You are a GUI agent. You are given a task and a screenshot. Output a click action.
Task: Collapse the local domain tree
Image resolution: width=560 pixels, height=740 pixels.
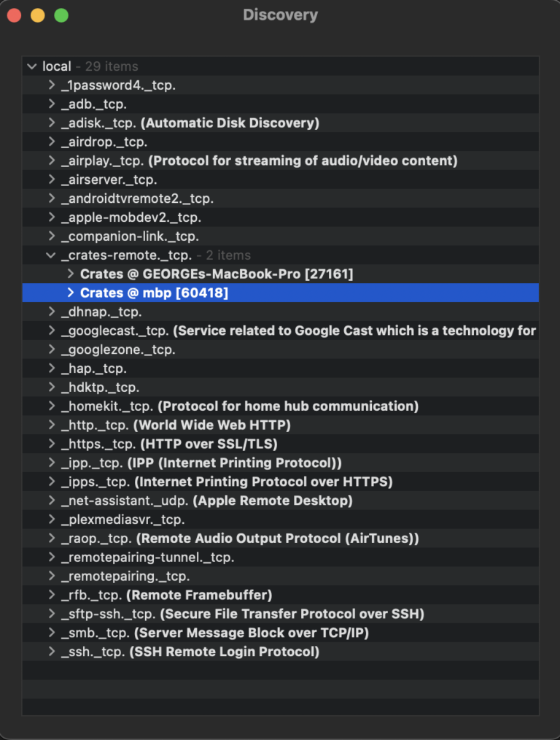(x=32, y=66)
